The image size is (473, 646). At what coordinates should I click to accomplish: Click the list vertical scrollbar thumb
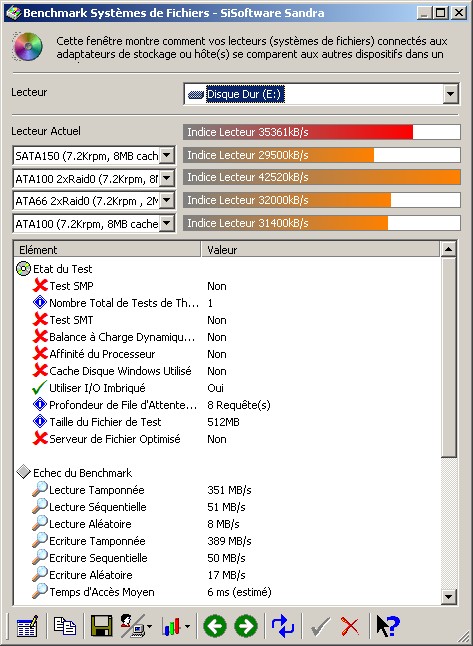tap(448, 357)
